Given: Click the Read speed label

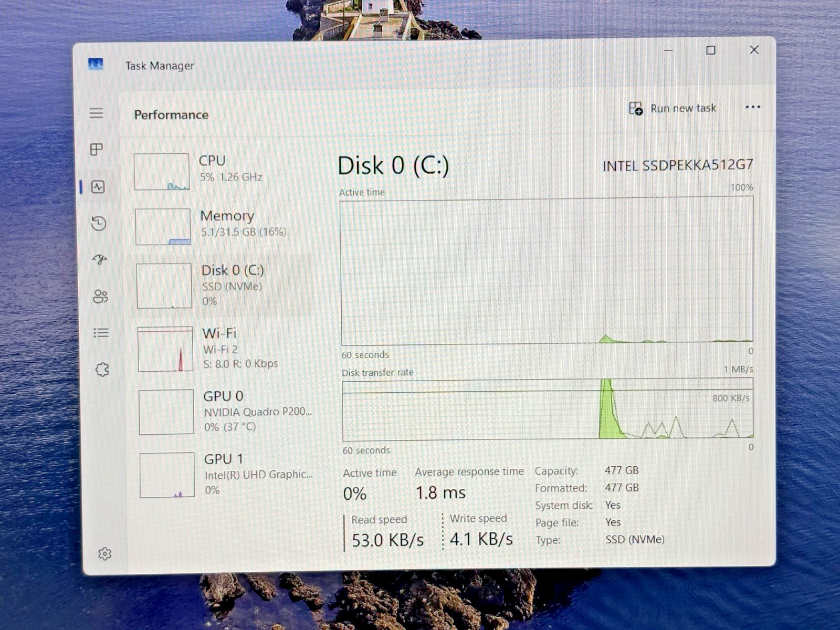Looking at the screenshot, I should coord(379,520).
